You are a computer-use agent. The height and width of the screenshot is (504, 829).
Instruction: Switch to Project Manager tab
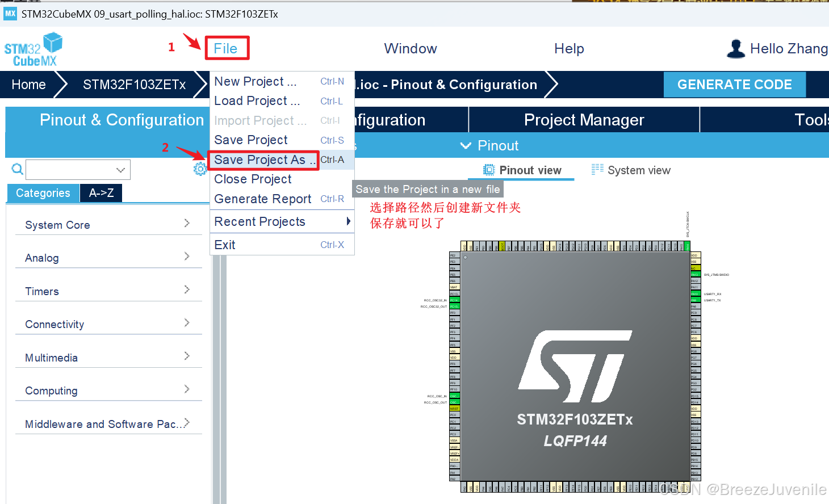click(x=584, y=120)
